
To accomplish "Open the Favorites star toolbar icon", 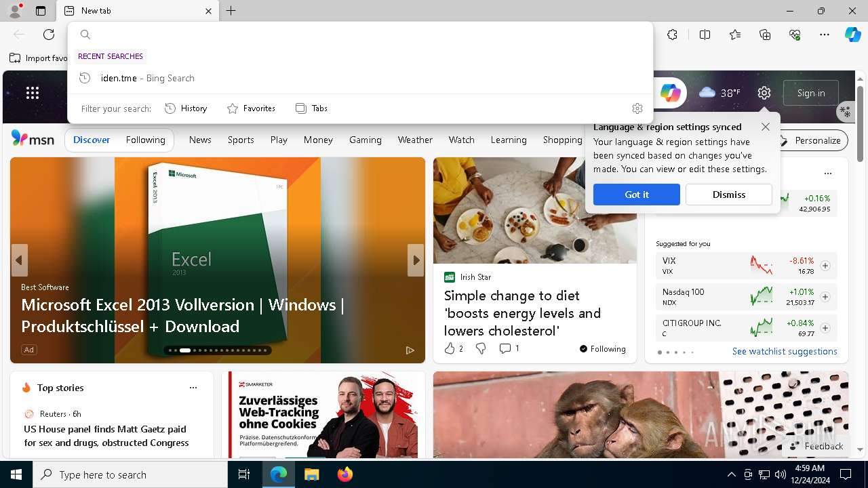I will pos(735,35).
